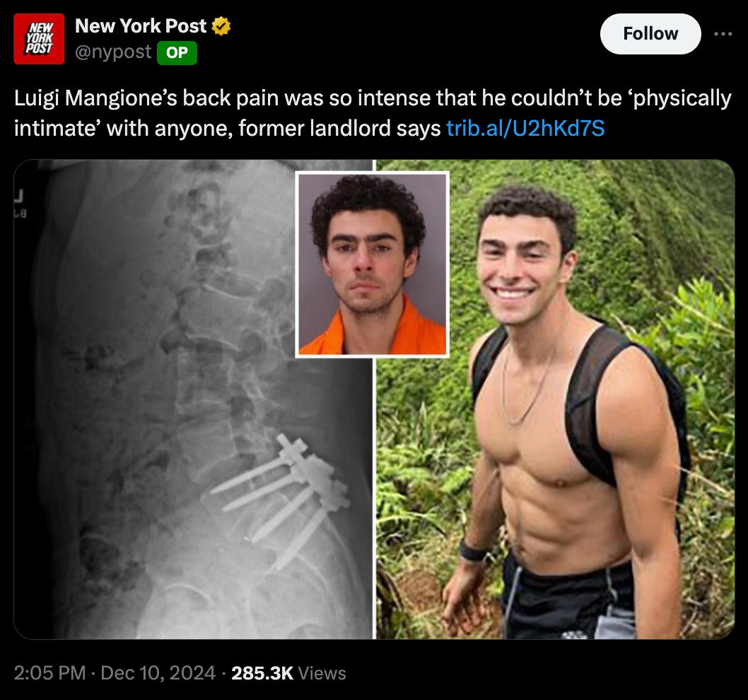Click the New York Post profile avatar

tap(39, 39)
